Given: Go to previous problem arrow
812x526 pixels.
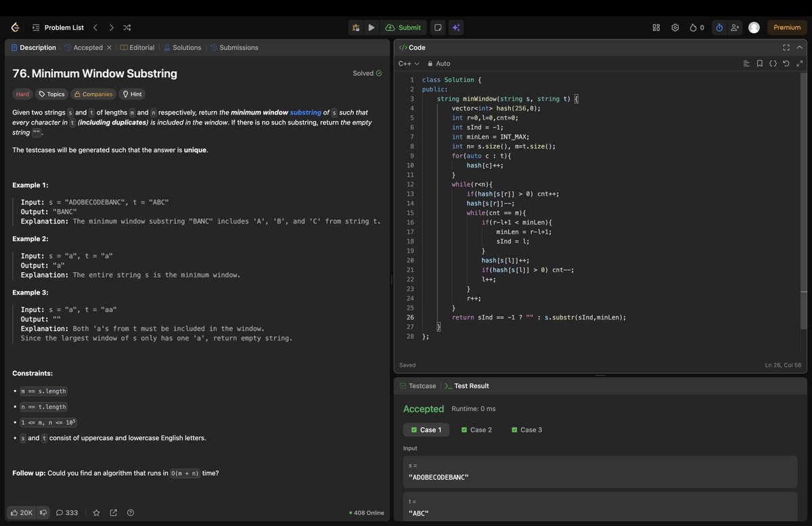Looking at the screenshot, I should (x=95, y=28).
